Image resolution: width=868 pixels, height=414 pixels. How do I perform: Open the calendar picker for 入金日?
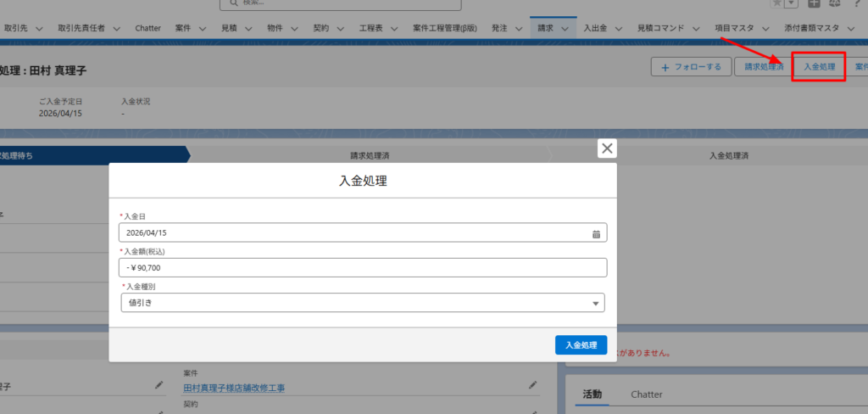596,233
